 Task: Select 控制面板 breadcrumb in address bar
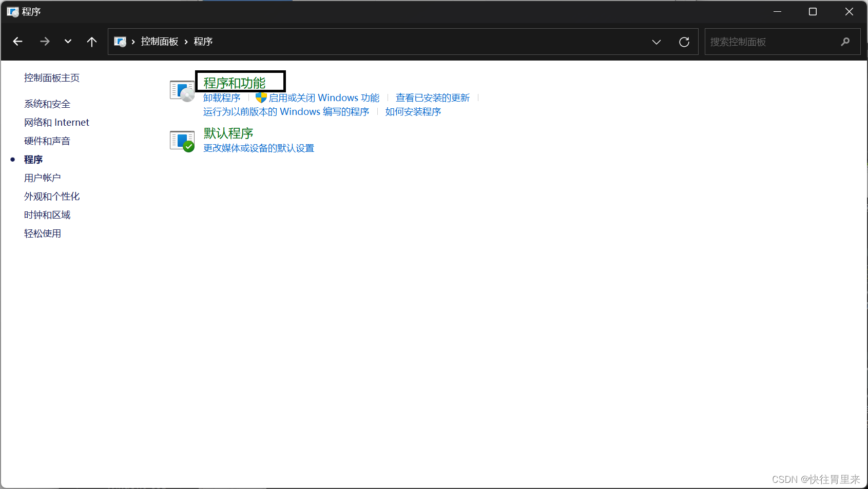pyautogui.click(x=160, y=42)
